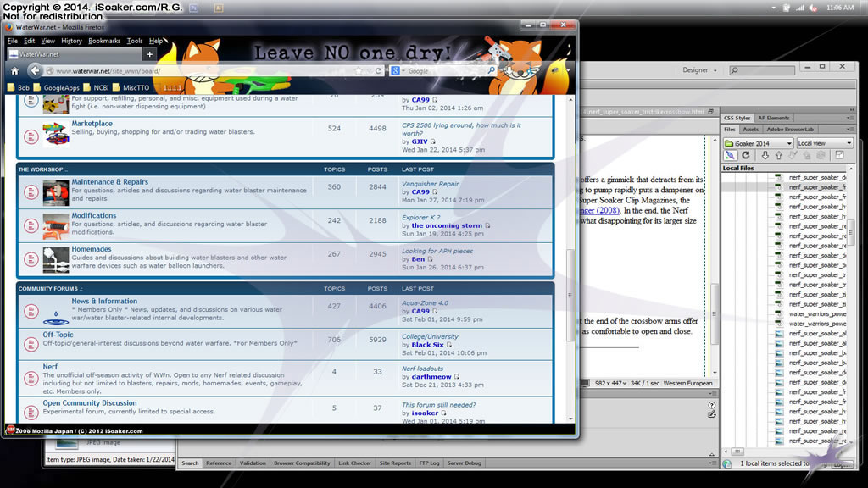Open the 982 x 447 window size dropdown

tap(610, 384)
